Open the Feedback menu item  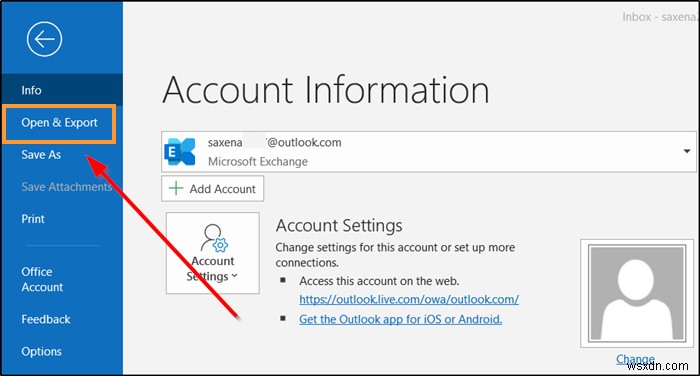click(46, 319)
